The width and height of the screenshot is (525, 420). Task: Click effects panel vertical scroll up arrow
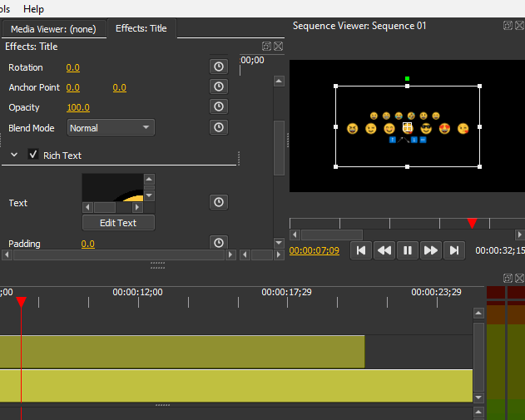pyautogui.click(x=279, y=81)
